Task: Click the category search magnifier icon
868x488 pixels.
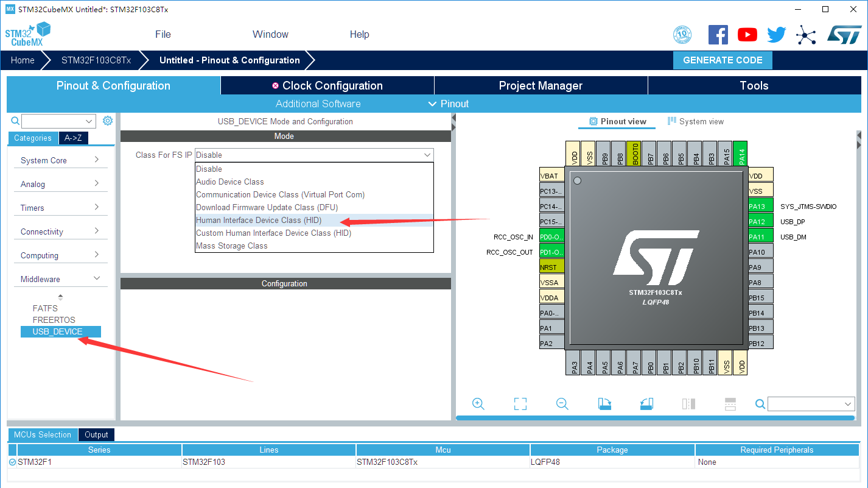Action: pyautogui.click(x=15, y=121)
